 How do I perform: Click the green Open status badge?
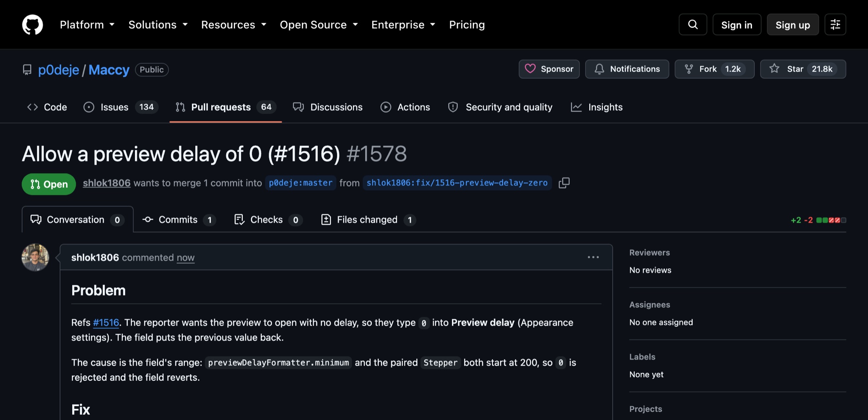click(49, 184)
